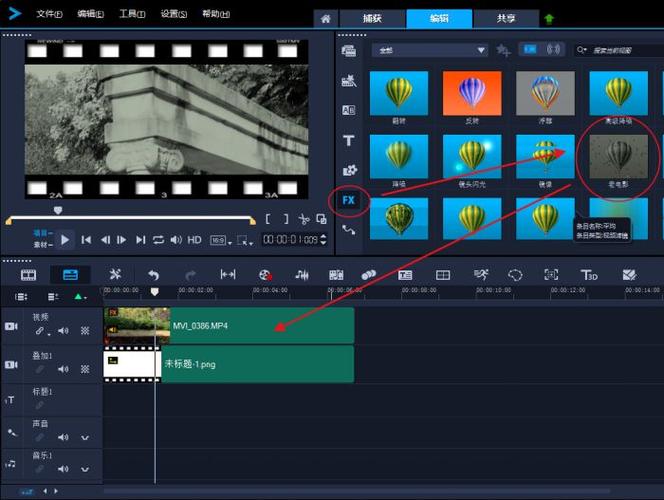This screenshot has width=664, height=500.
Task: Open the Title (T) library icon
Action: (x=349, y=140)
